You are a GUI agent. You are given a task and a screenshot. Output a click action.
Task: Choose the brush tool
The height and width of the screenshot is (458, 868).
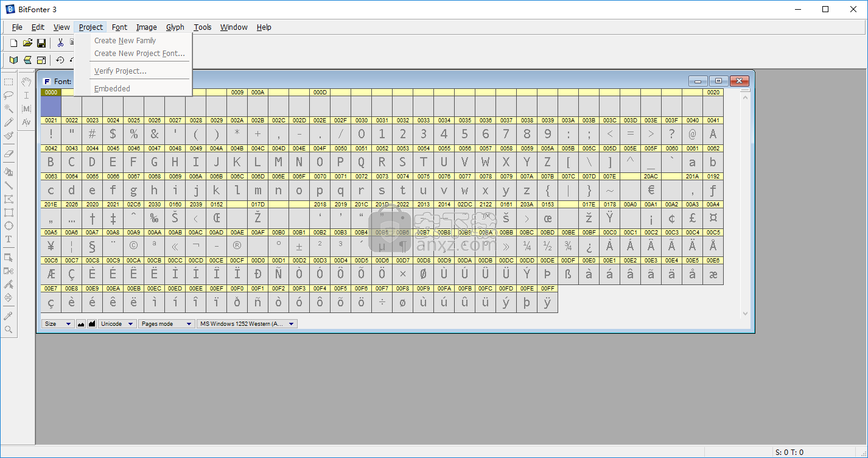[x=9, y=135]
